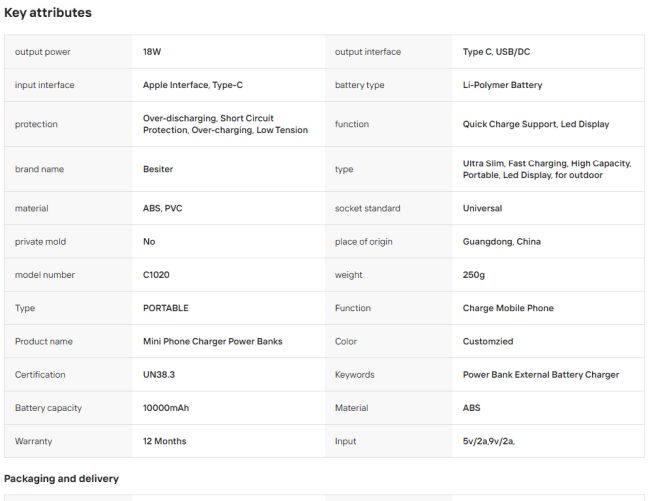Select the Besiter brand name value

point(158,169)
